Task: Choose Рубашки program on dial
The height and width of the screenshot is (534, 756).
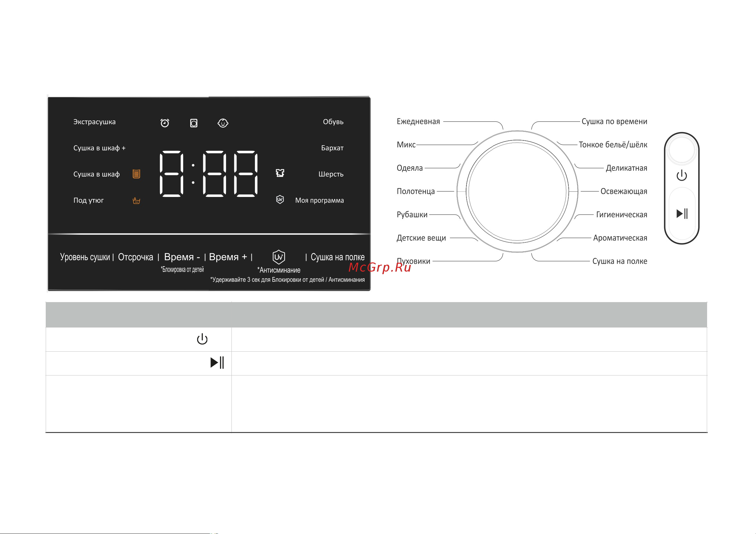Action: coord(412,215)
